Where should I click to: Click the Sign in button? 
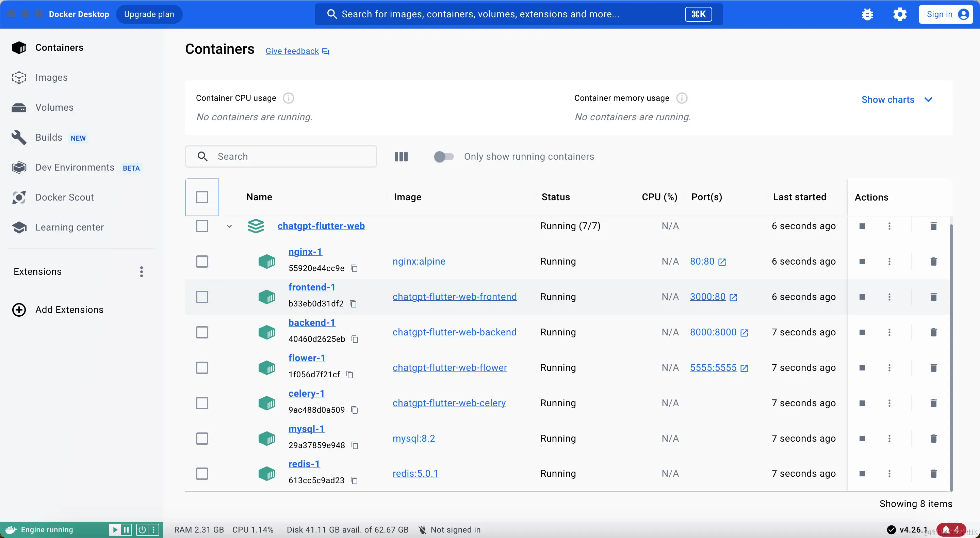click(x=946, y=14)
